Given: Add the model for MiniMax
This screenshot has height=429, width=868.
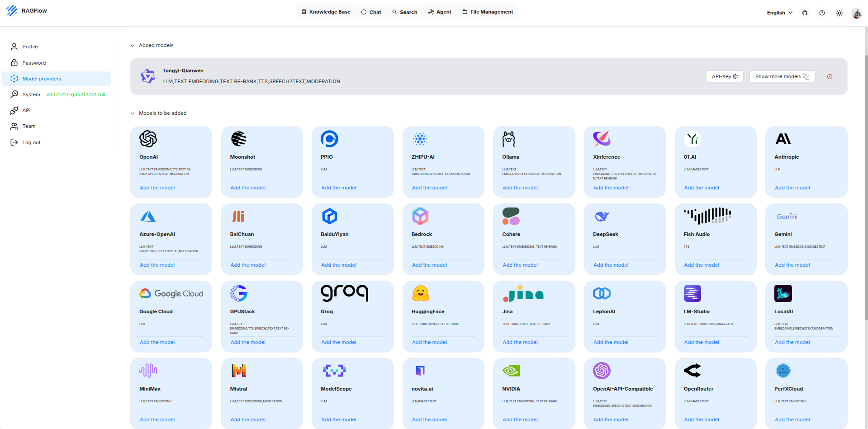Looking at the screenshot, I should pos(157,420).
